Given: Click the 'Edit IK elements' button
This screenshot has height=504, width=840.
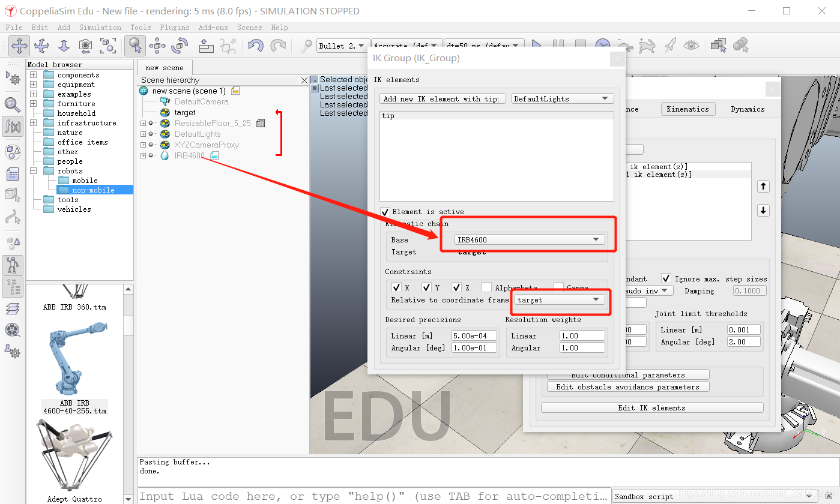Looking at the screenshot, I should 652,407.
